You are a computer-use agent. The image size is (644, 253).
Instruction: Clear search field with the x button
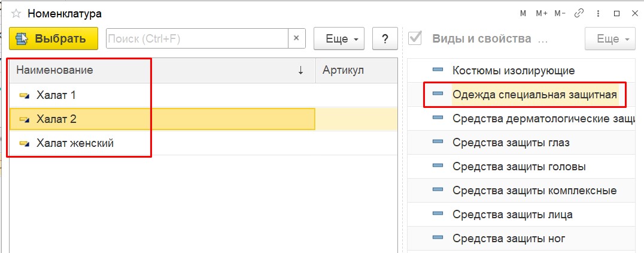(x=296, y=39)
